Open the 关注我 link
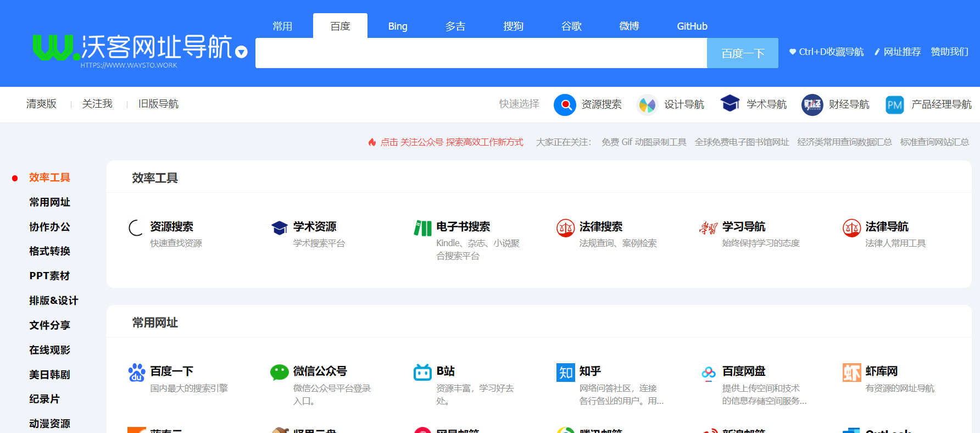980x433 pixels. tap(97, 104)
